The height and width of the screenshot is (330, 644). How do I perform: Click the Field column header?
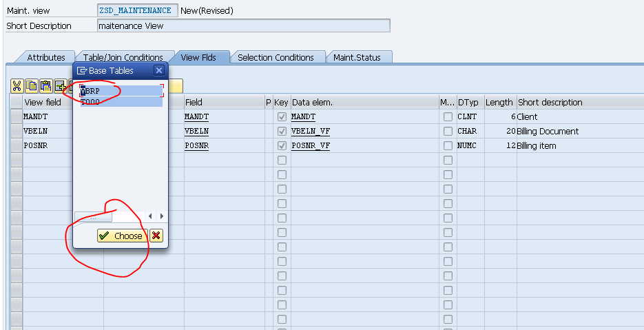(225, 102)
